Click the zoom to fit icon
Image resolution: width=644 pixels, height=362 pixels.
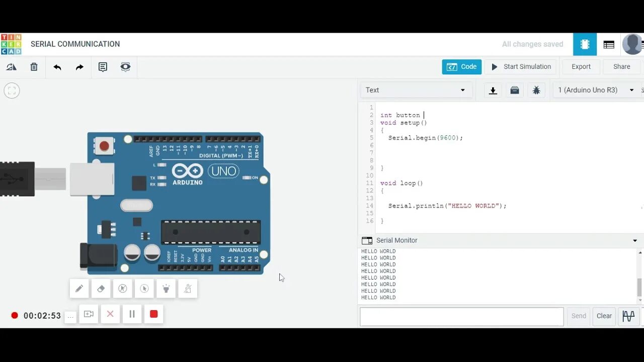point(12,90)
